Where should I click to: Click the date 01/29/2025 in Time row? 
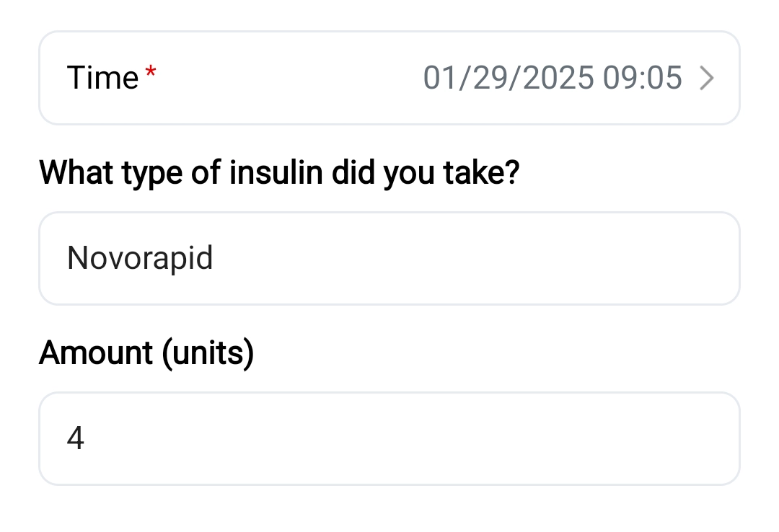pyautogui.click(x=509, y=78)
